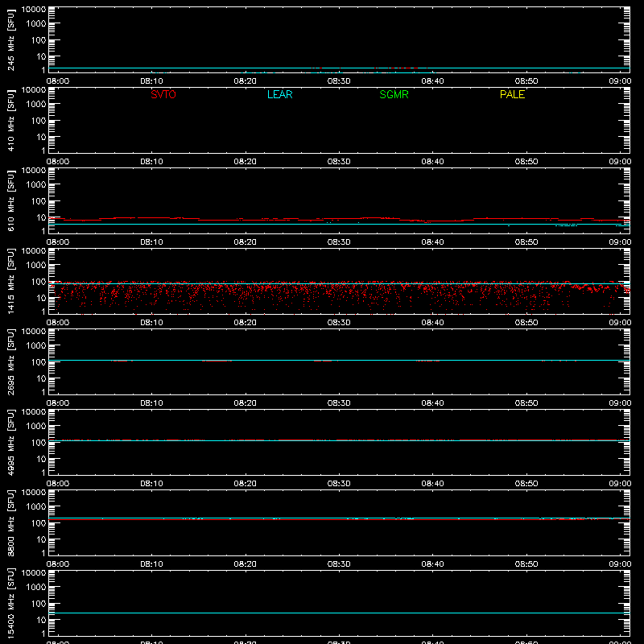Viewport: 644px width, 644px height.
Task: Click the green SGMR legend label
Action: click(x=394, y=94)
